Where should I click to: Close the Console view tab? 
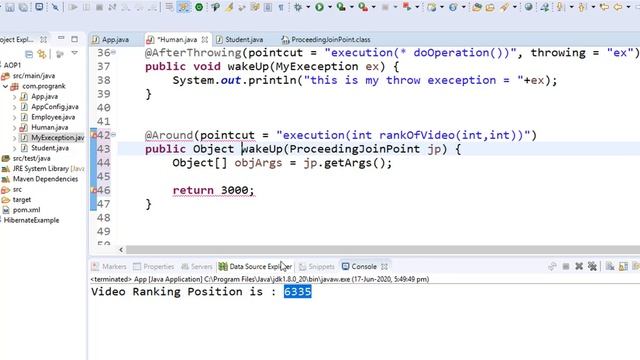click(384, 267)
